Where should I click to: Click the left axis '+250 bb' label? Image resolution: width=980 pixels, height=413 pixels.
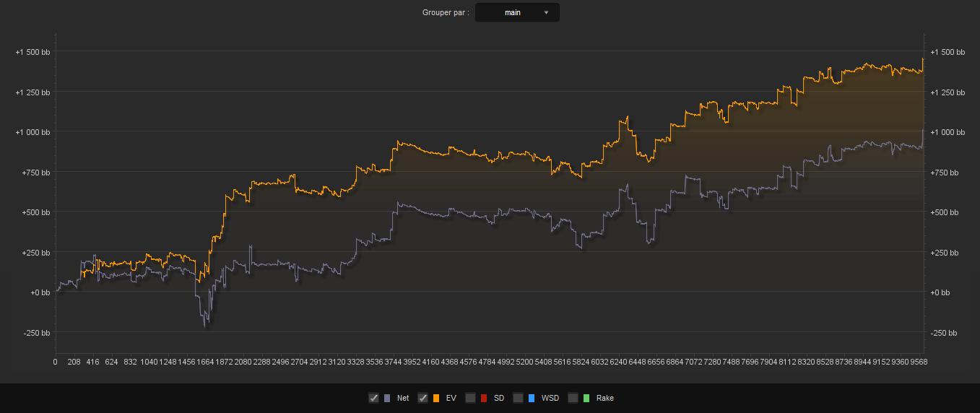(x=35, y=253)
